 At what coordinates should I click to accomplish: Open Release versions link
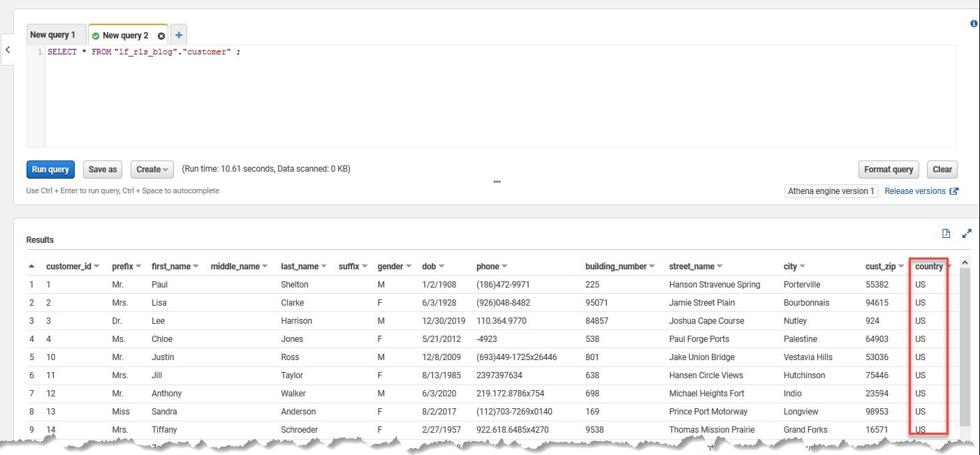(921, 191)
